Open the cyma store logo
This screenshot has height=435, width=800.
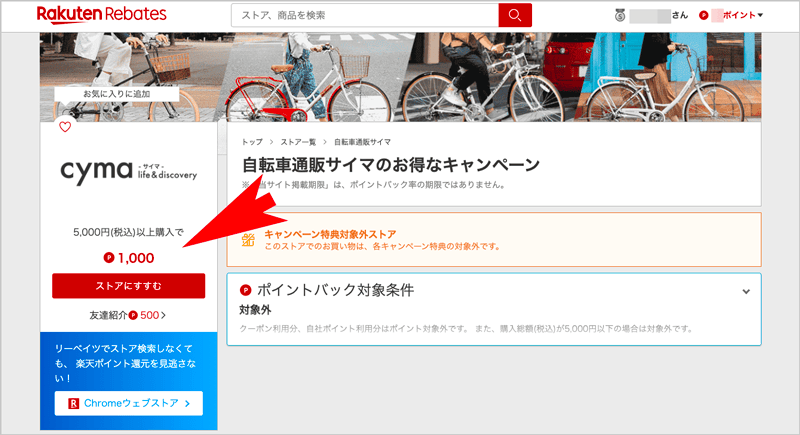pyautogui.click(x=129, y=171)
